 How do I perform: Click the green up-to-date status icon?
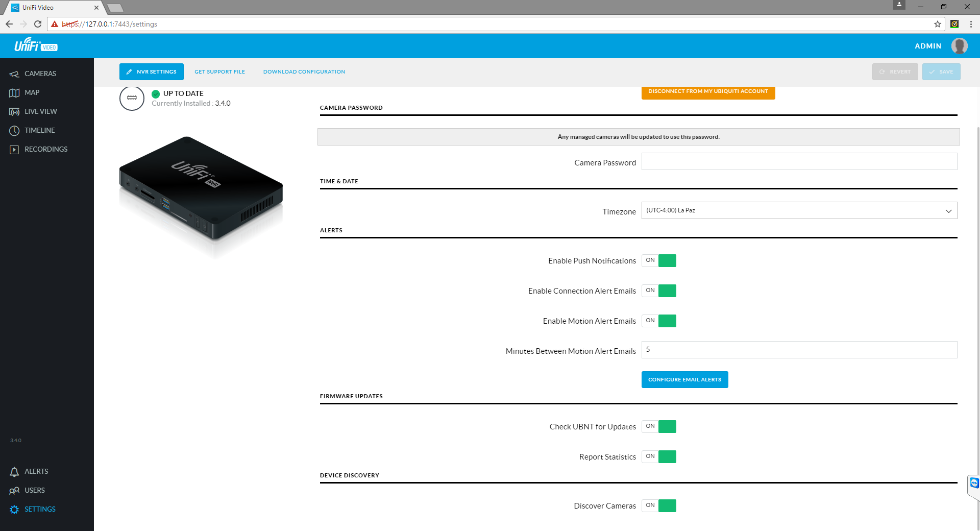click(156, 93)
